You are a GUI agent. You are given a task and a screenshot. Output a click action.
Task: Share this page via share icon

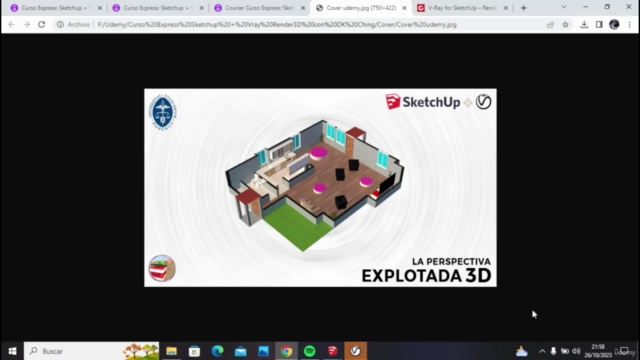point(550,24)
